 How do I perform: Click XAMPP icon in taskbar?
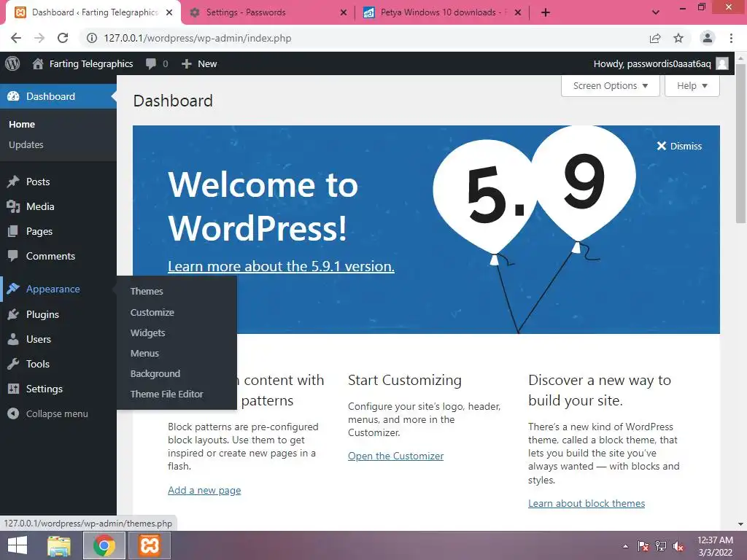149,545
